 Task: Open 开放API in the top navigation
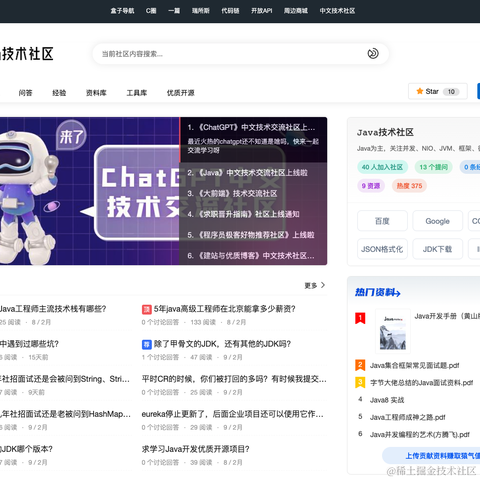tap(262, 11)
